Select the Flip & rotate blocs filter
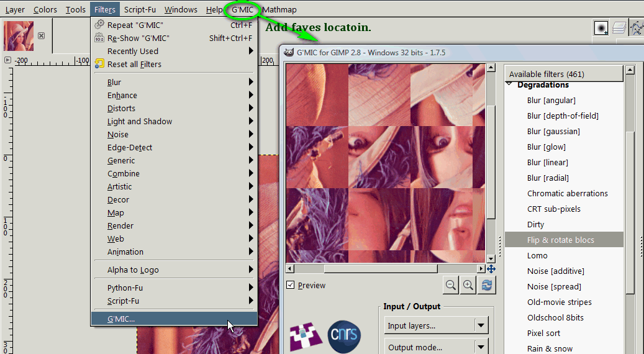 (x=564, y=240)
